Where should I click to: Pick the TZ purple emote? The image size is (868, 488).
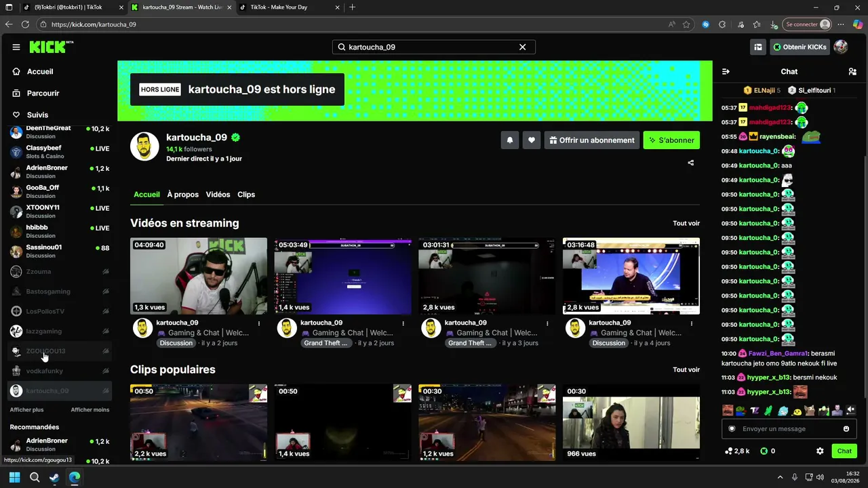pyautogui.click(x=755, y=410)
